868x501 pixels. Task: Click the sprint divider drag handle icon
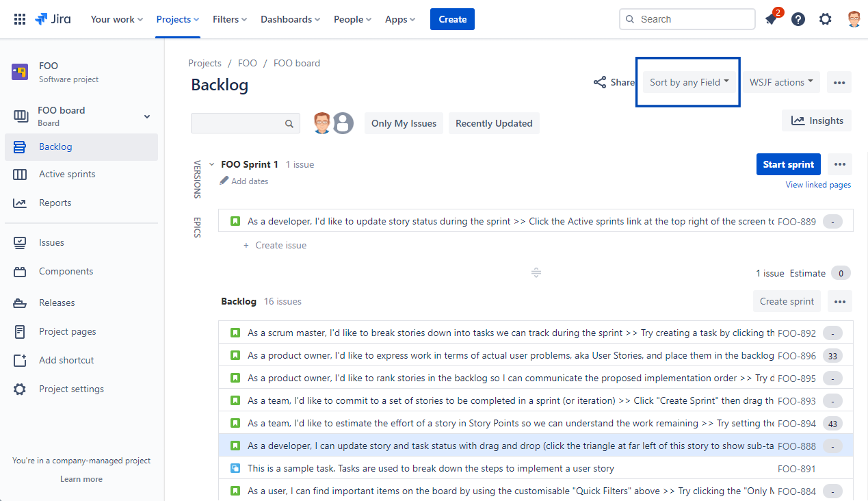536,272
